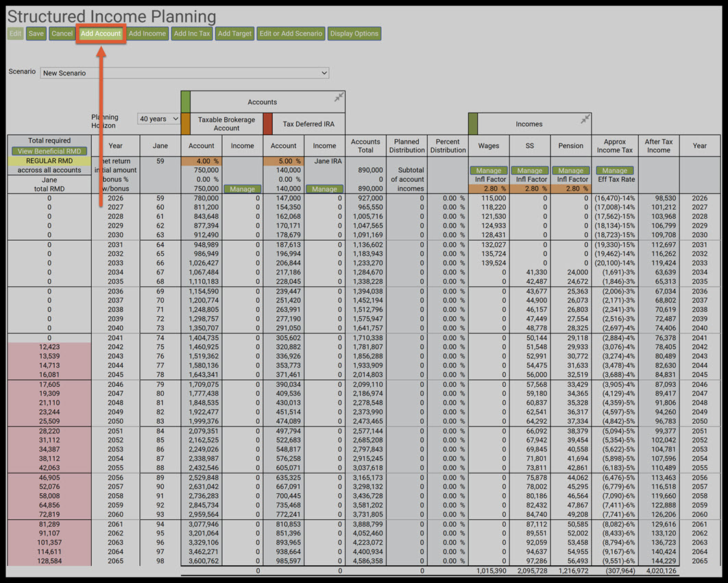
Task: Click the 2,095,728 SS total
Action: [x=532, y=571]
